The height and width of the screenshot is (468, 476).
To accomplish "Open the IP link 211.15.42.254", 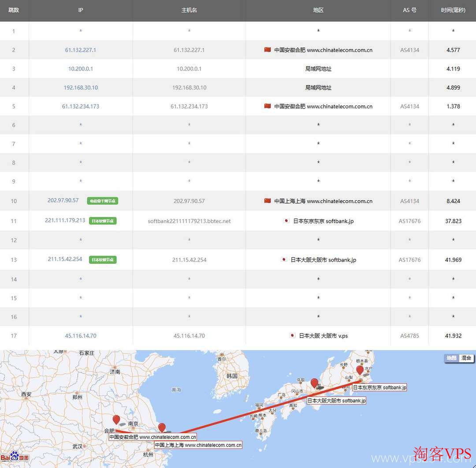I will point(65,259).
